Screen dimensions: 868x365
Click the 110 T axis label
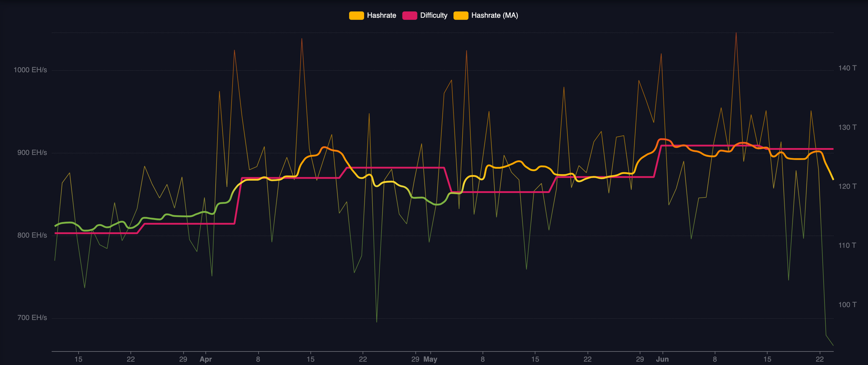[x=848, y=245]
